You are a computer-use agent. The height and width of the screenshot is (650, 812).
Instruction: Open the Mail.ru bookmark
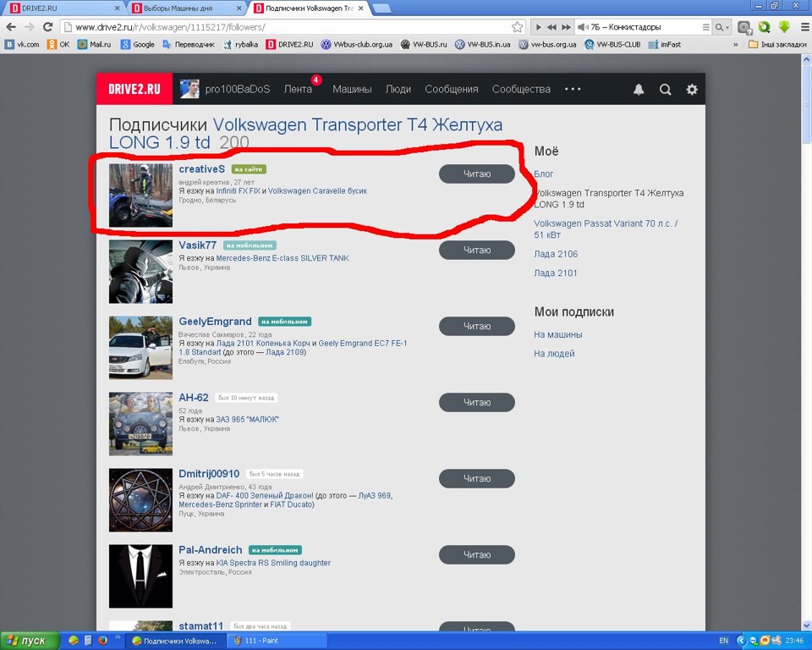click(x=94, y=45)
